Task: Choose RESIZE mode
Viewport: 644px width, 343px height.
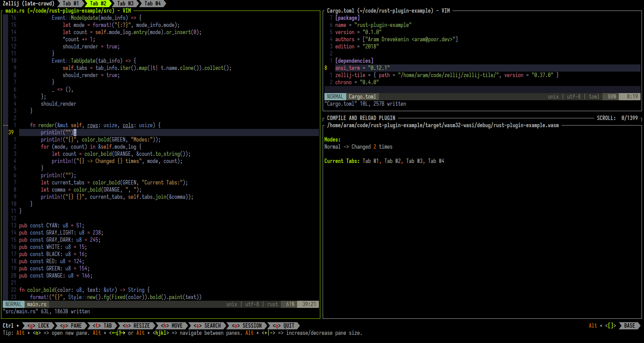Action: 136,326
